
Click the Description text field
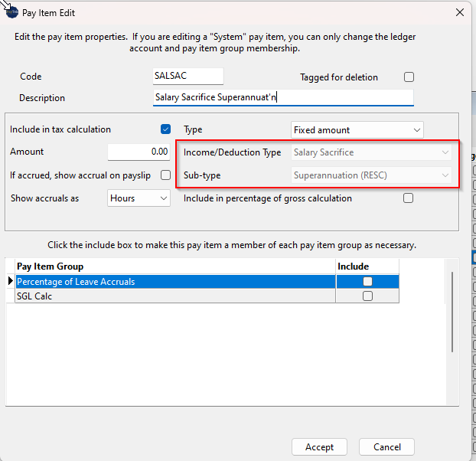pos(283,97)
